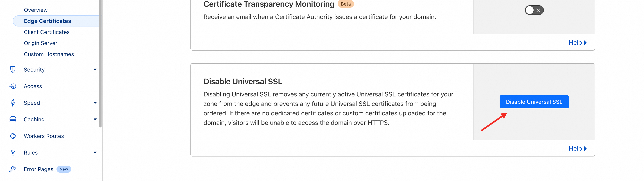This screenshot has width=644, height=181.
Task: Click the Caching stack icon
Action: point(13,119)
